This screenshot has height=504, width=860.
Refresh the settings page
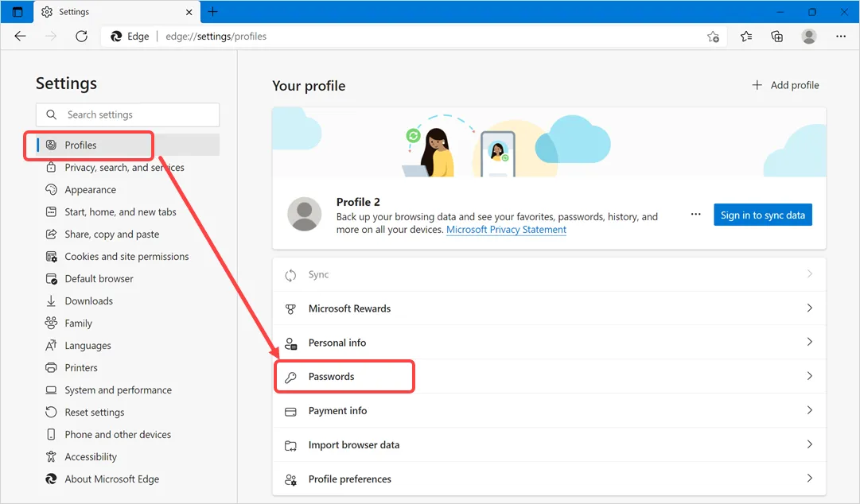tap(81, 37)
